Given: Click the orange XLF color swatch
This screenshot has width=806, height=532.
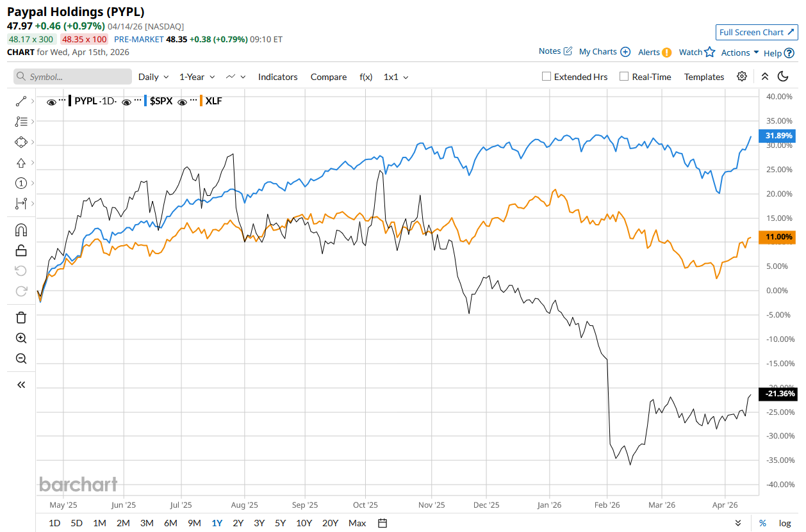Looking at the screenshot, I should click(202, 101).
